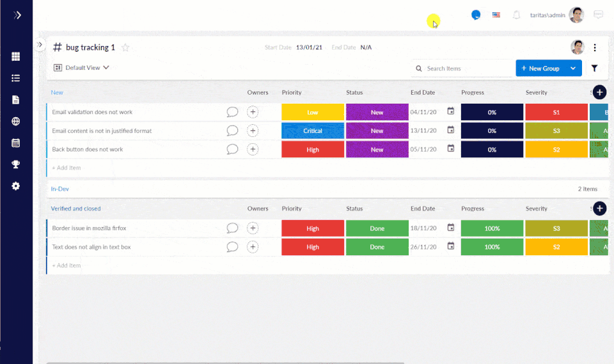Open calendar picker for 18/11/20

pyautogui.click(x=451, y=228)
